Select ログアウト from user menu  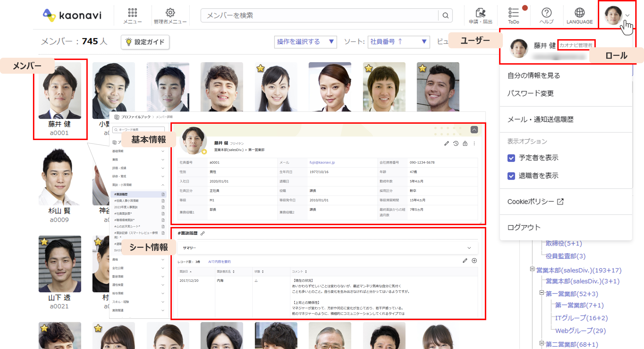tap(524, 227)
